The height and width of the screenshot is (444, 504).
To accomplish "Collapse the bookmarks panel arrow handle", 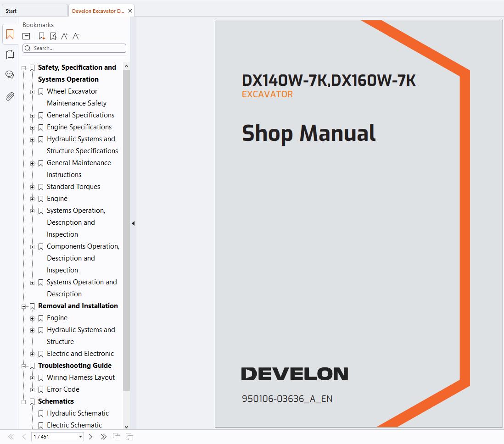I will (133, 223).
